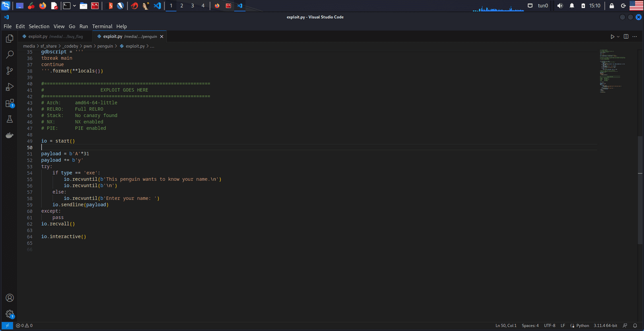This screenshot has height=331, width=644.
Task: Run the Python file with play icon
Action: 612,37
